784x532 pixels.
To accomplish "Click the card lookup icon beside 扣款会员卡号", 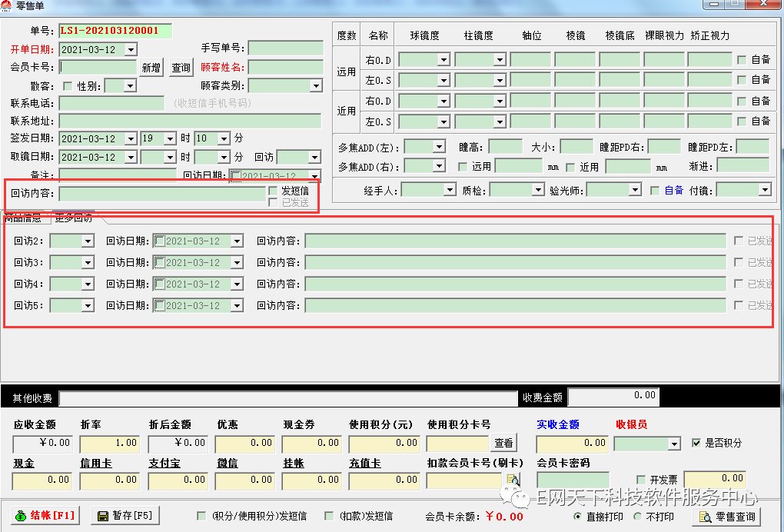I will point(513,480).
